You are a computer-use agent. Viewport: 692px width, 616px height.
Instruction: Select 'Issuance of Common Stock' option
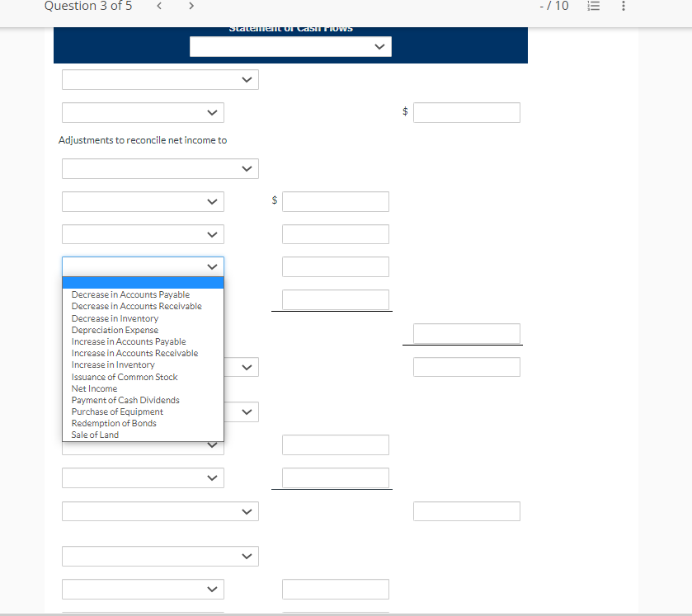(143, 377)
